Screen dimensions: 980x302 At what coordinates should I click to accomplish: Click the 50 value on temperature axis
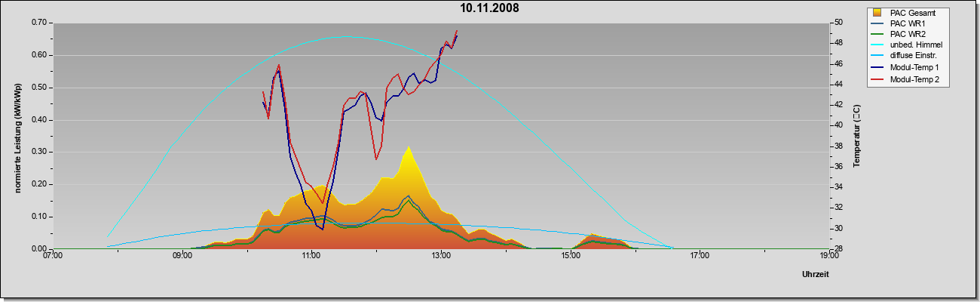point(838,23)
